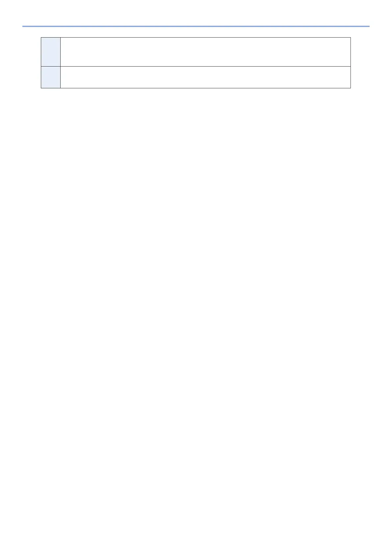This screenshot has width=392, height=555.
Task: Click the table's top border line
Action: click(x=196, y=38)
